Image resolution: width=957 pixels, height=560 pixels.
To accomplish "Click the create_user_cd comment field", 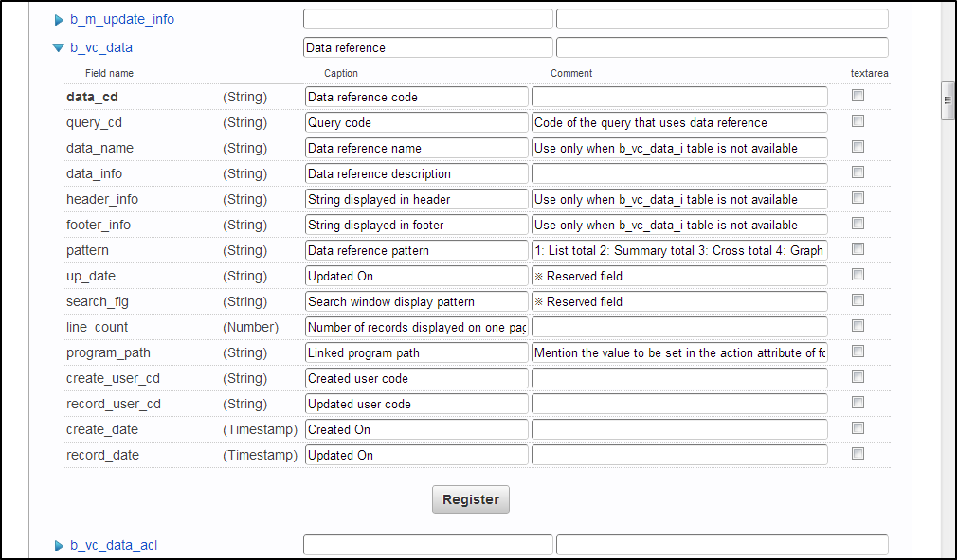I will coord(678,378).
